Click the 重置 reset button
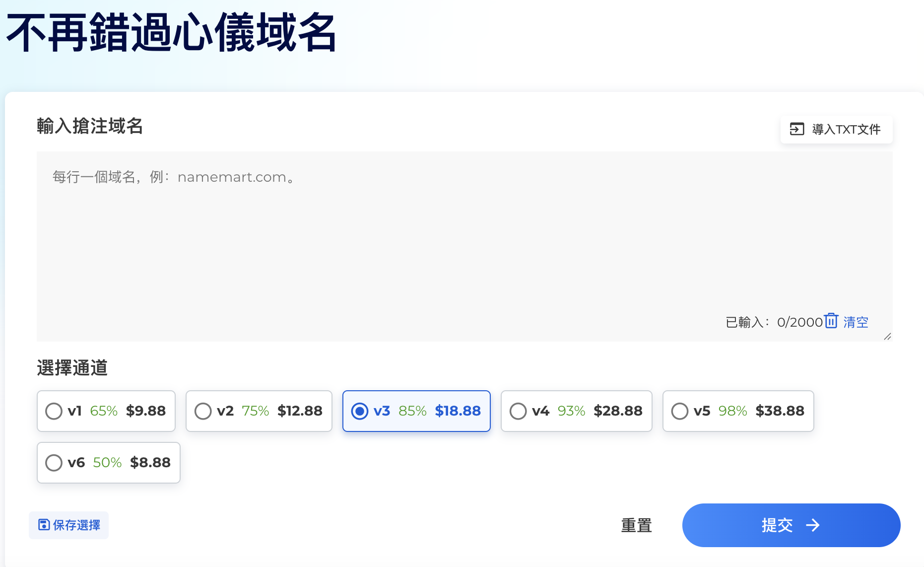924x567 pixels. 636,525
